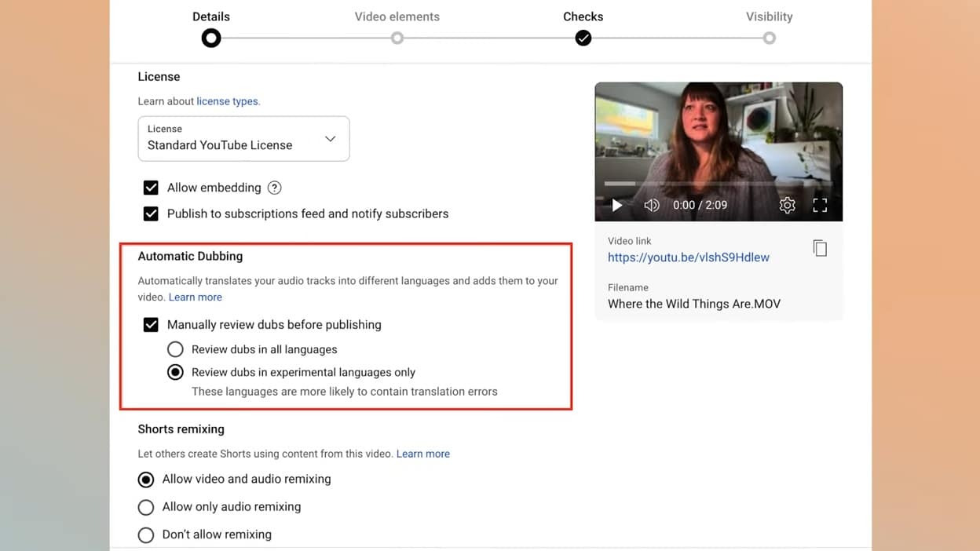Screen dimensions: 980x551
Task: Open the License dropdown
Action: 243,139
